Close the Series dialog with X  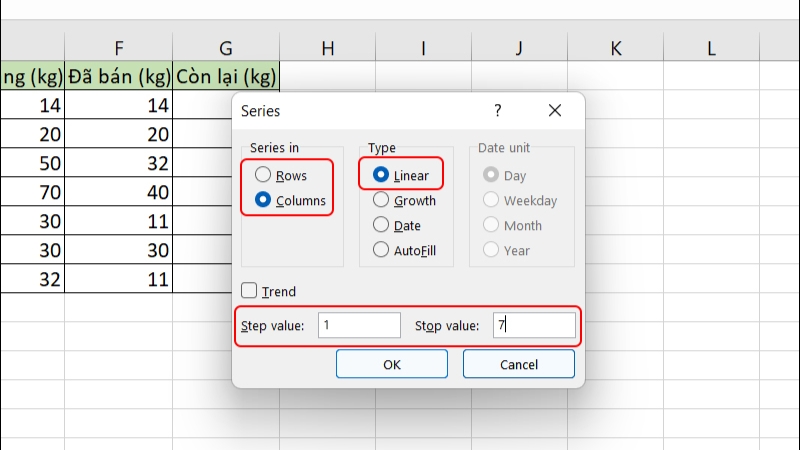555,111
